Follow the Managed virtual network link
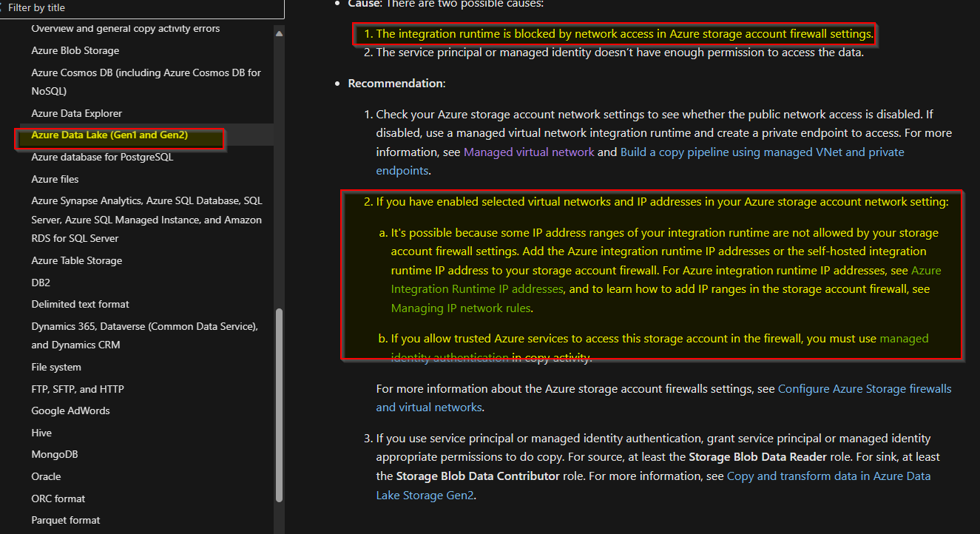The height and width of the screenshot is (534, 980). click(x=529, y=152)
